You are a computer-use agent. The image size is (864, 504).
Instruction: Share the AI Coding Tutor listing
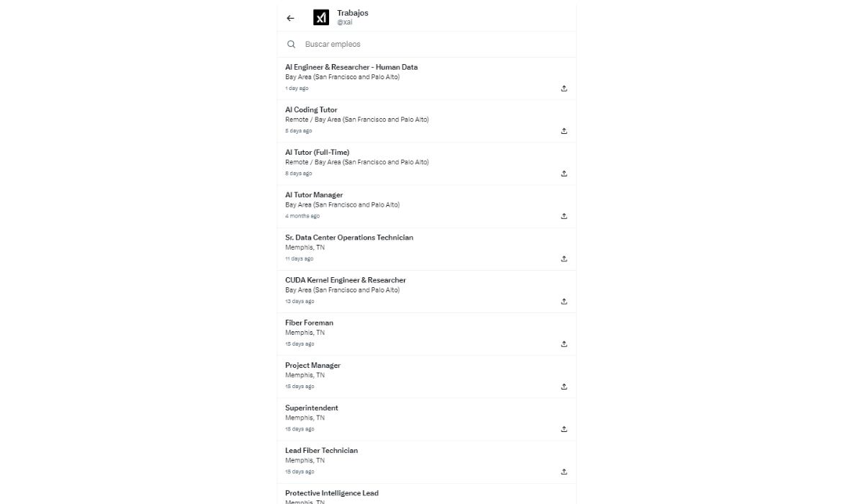[x=564, y=131]
